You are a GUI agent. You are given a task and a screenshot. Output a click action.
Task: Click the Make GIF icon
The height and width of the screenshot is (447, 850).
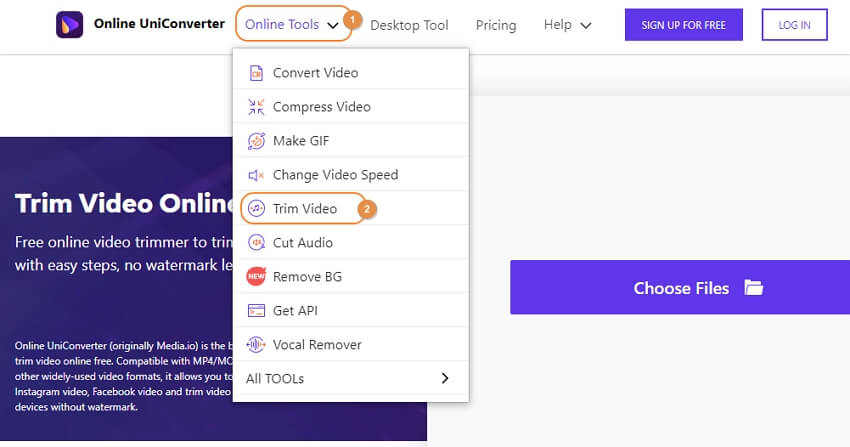tap(256, 141)
